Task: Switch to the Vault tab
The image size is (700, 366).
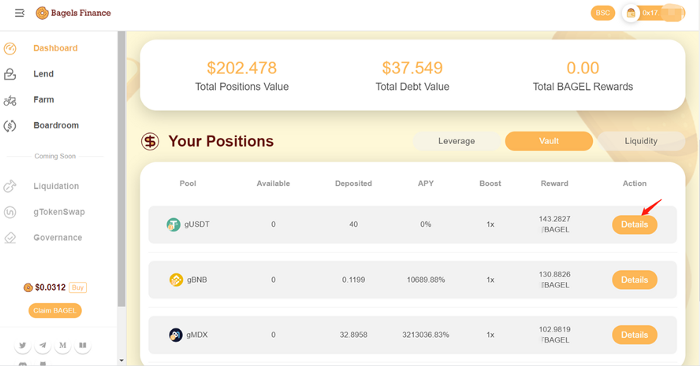Action: coord(549,141)
